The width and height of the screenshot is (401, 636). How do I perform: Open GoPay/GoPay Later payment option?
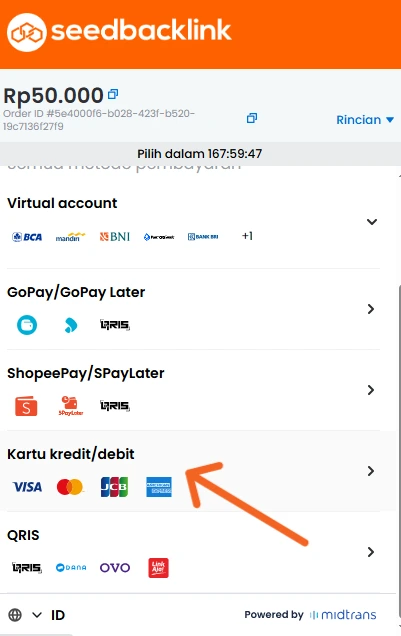(x=193, y=309)
